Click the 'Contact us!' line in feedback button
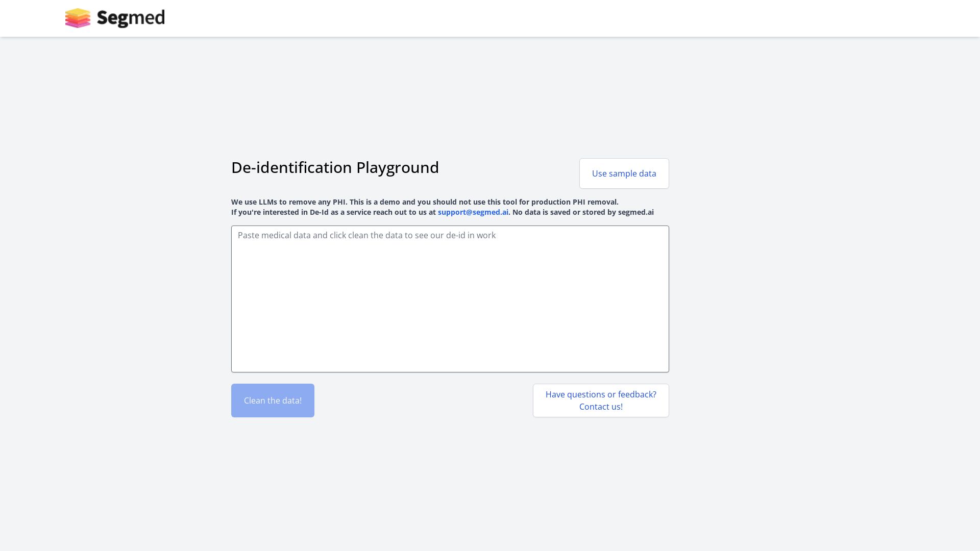 point(601,407)
